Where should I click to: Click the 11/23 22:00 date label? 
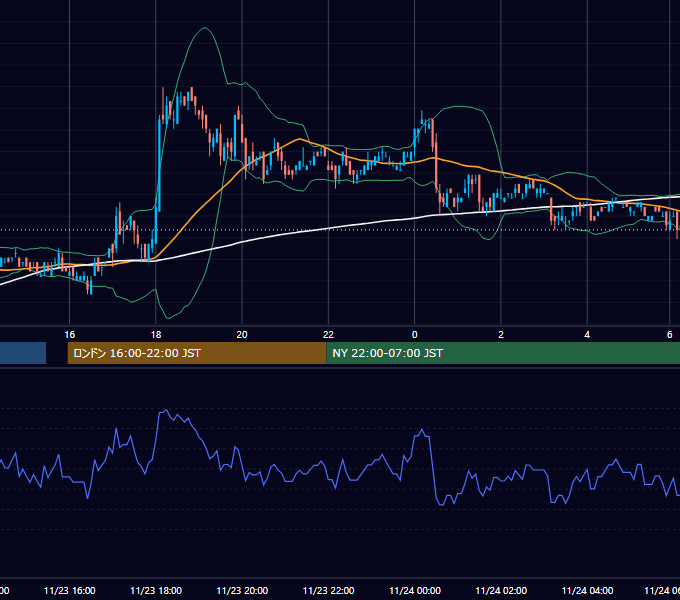tap(328, 590)
